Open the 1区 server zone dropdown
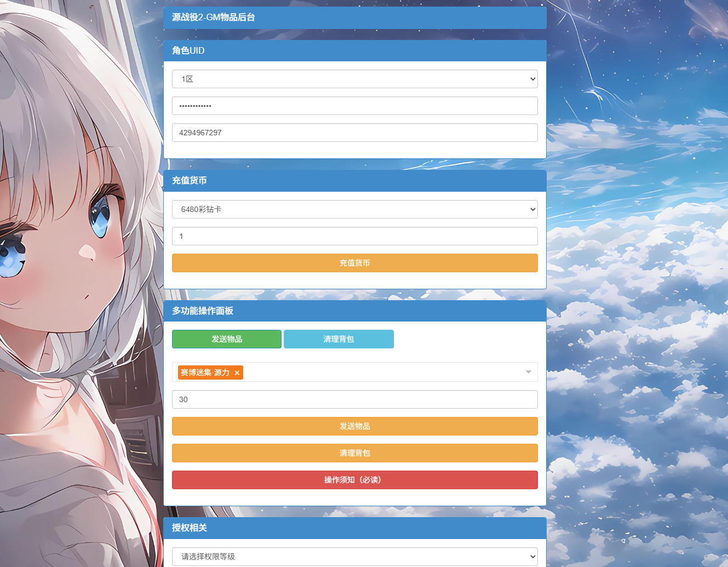The height and width of the screenshot is (567, 728). (354, 79)
